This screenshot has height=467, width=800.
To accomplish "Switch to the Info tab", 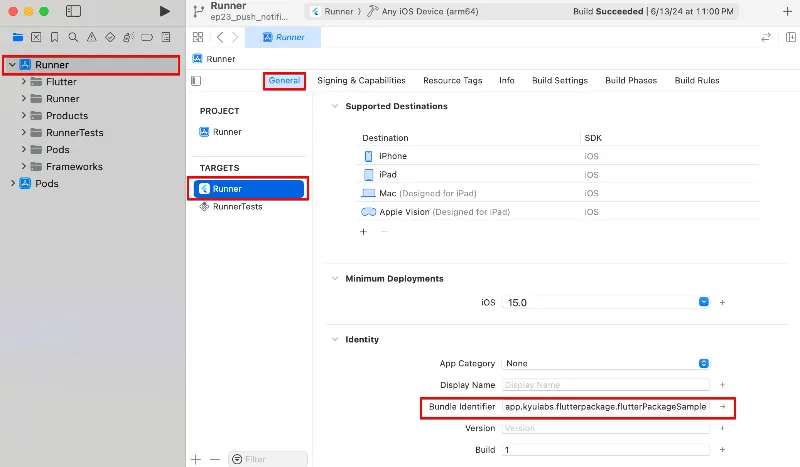I will tap(507, 81).
